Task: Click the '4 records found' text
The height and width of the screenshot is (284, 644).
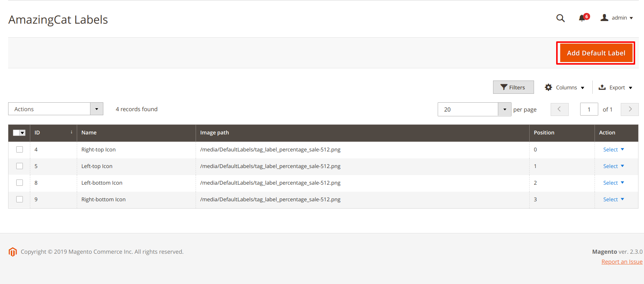Action: pos(137,109)
